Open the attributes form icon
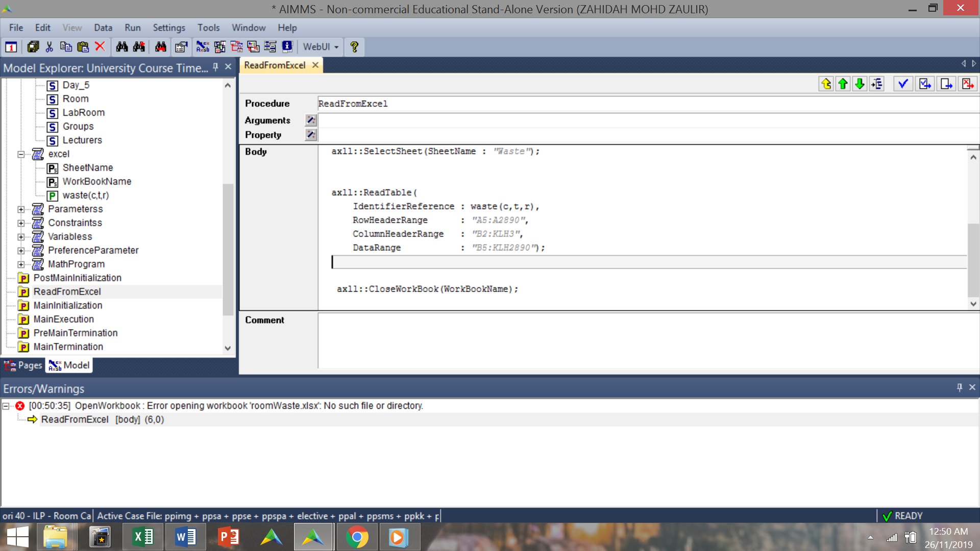 (x=181, y=47)
